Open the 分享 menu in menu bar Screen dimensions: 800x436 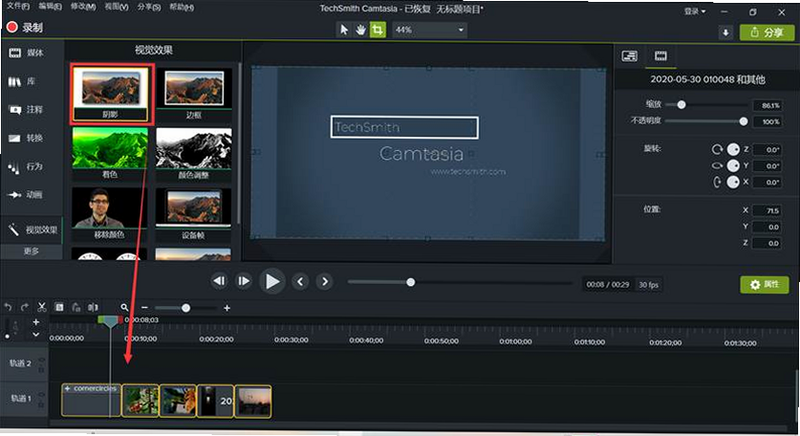[149, 7]
